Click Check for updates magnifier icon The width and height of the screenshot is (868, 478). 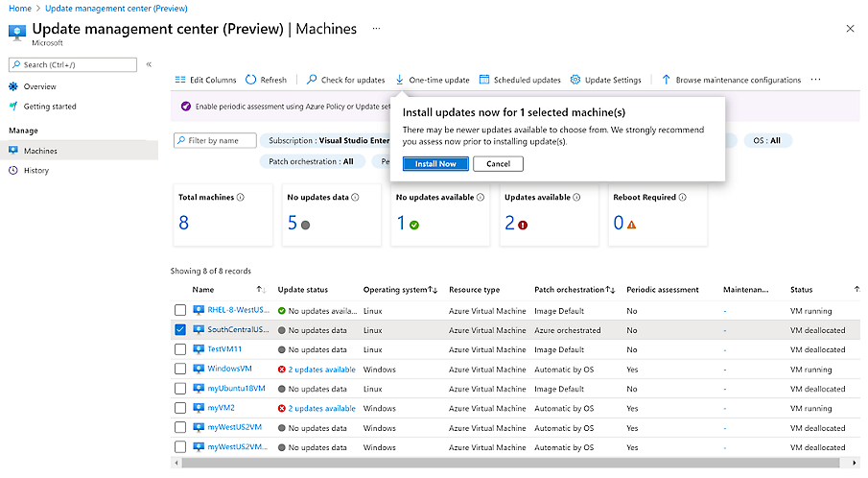click(313, 80)
